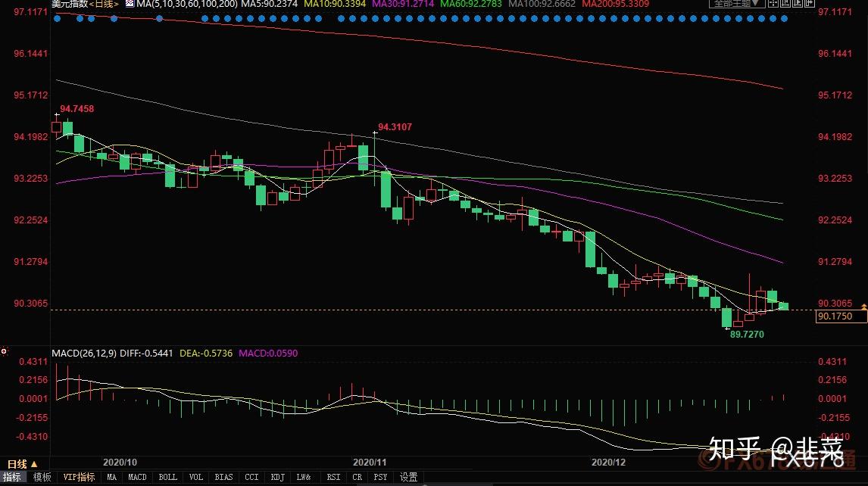The height and width of the screenshot is (486, 868).
Task: Select the VIP指标 tab
Action: click(x=79, y=478)
